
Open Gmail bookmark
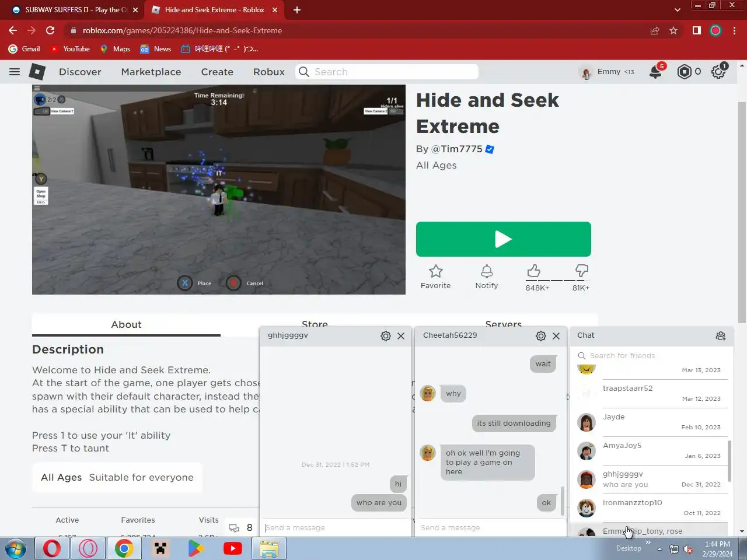pos(25,49)
